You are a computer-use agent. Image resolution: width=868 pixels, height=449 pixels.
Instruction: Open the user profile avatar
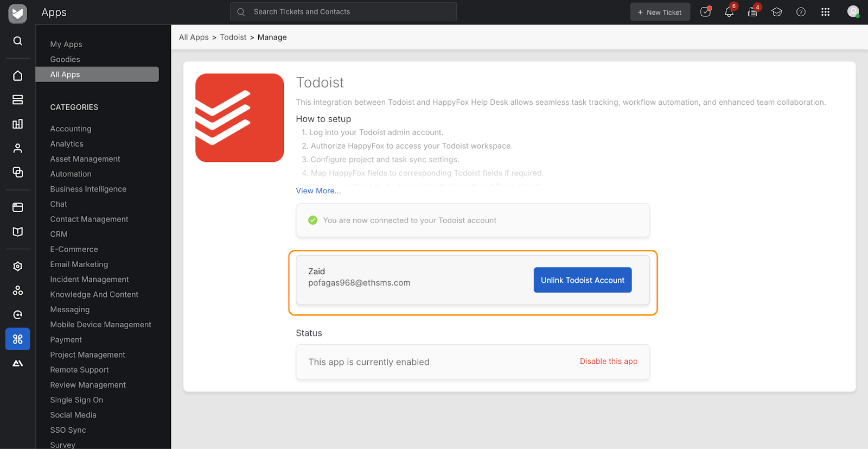click(853, 12)
